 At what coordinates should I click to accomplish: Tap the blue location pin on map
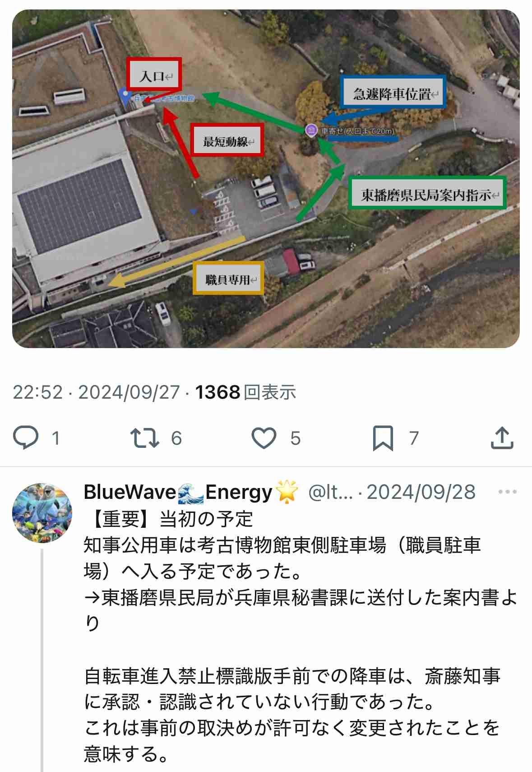click(x=125, y=97)
